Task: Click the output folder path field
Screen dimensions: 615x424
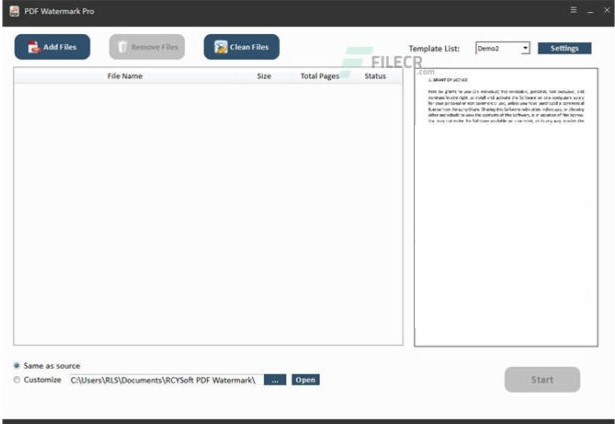Action: 165,380
